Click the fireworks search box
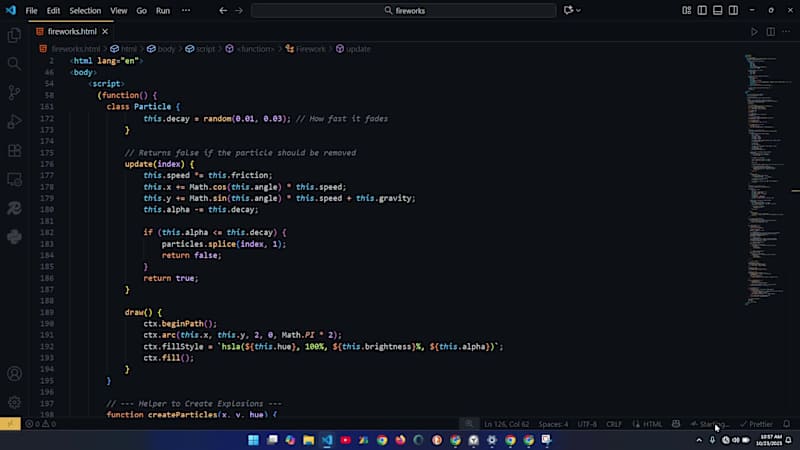The image size is (800, 450). (404, 10)
